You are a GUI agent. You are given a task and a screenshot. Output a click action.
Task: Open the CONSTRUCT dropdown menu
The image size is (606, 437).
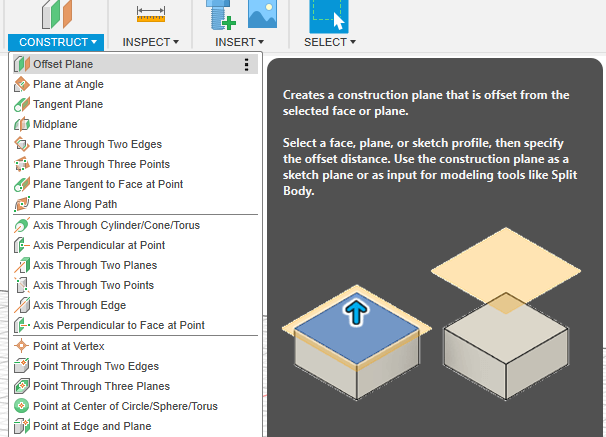[56, 42]
